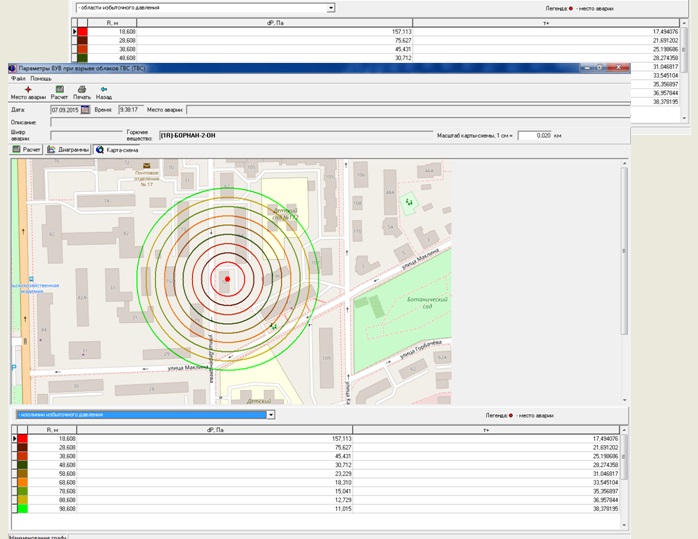Open the Файл menu
Image resolution: width=698 pixels, height=539 pixels.
click(x=18, y=78)
